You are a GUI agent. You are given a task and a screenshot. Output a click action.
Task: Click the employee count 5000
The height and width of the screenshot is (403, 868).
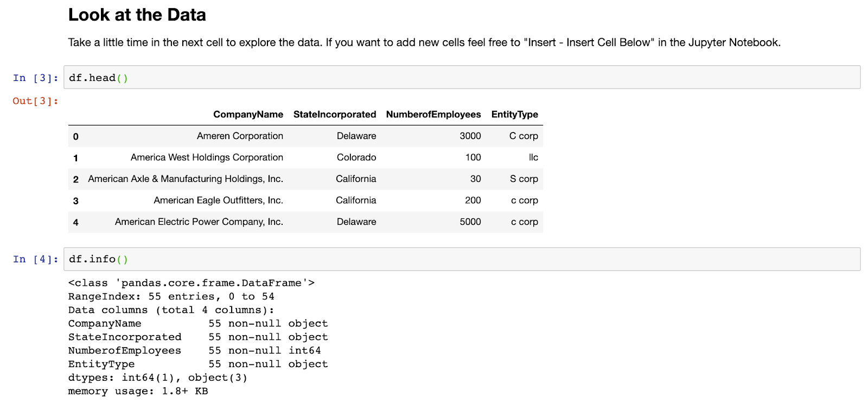click(470, 222)
